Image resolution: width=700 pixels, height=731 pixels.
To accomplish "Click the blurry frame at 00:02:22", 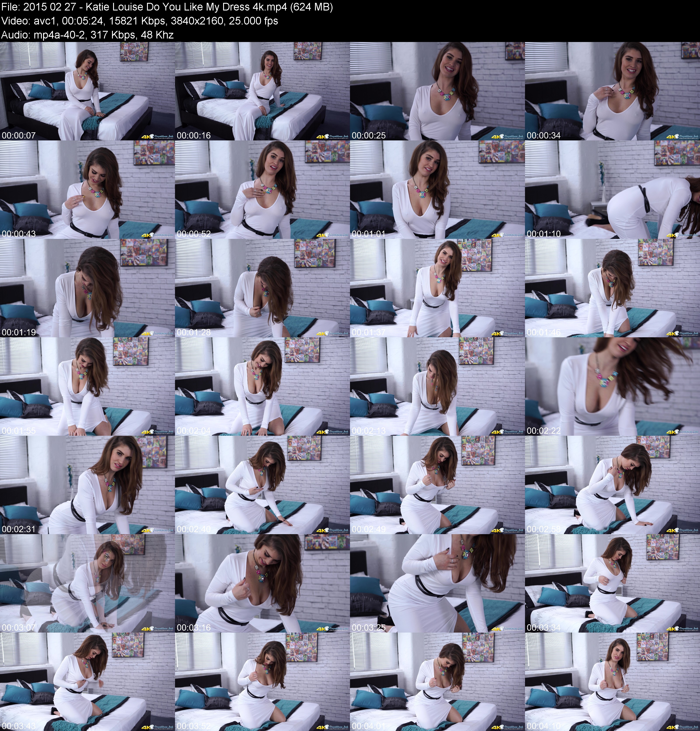I will tap(612, 386).
